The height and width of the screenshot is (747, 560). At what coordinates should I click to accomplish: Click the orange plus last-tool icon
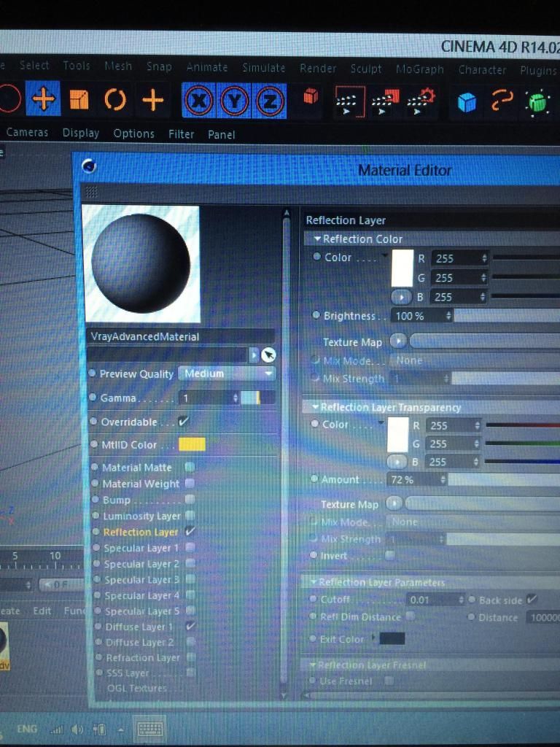(153, 100)
